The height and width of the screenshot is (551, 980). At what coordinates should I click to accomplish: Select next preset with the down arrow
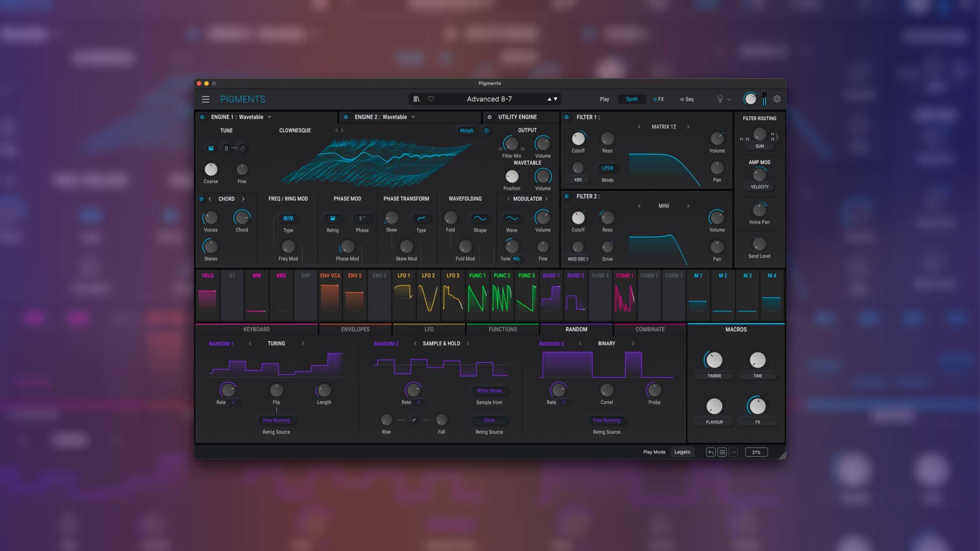point(556,99)
